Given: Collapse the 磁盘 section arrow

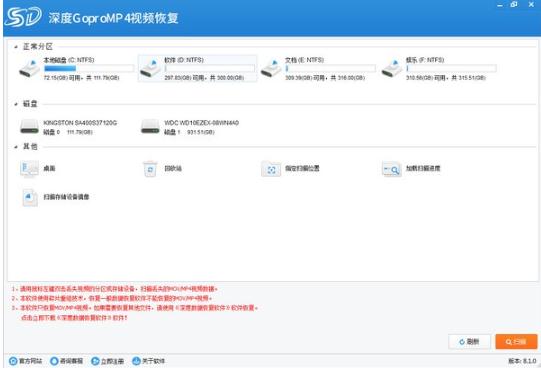Looking at the screenshot, I should pos(16,104).
